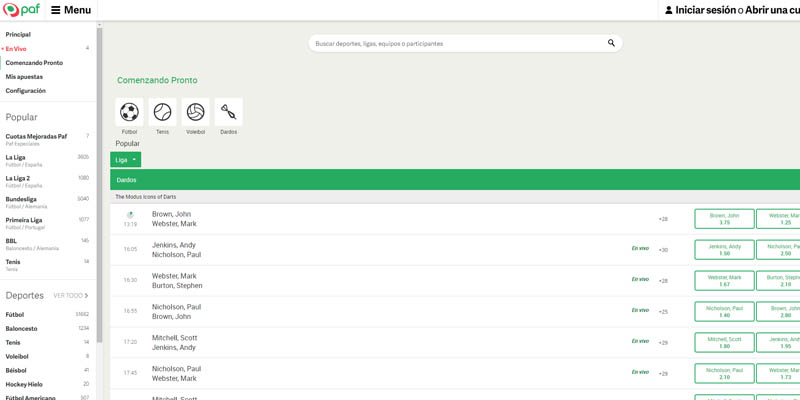Open Nicholson, Paul vs Webster, Mark match

click(177, 373)
